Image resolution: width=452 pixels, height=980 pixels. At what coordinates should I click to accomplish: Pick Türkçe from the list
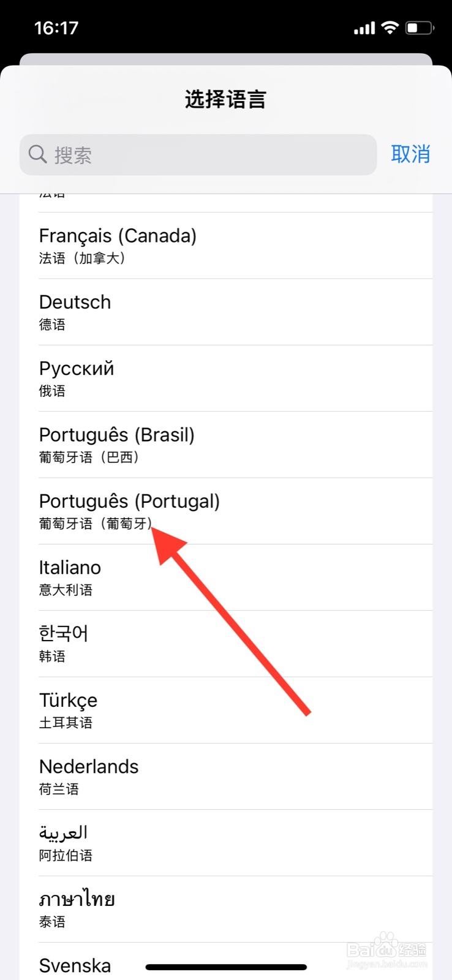point(226,710)
